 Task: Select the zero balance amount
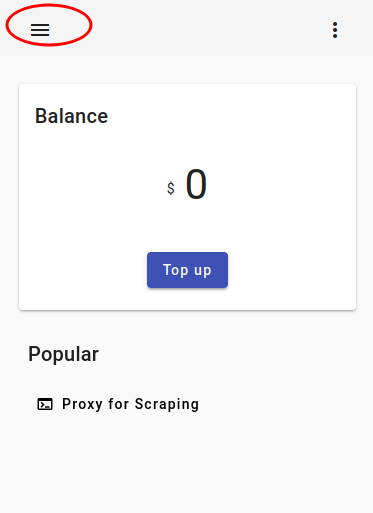[x=196, y=184]
